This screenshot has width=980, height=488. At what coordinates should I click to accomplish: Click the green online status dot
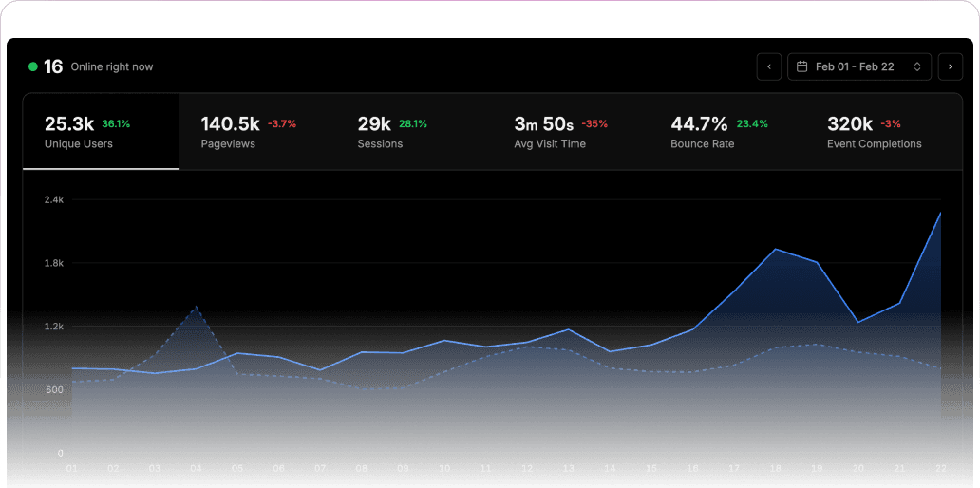[33, 66]
